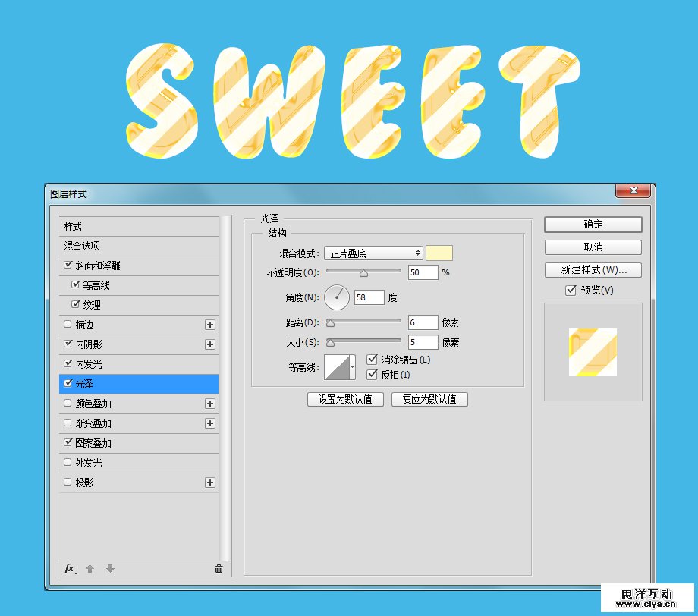Click the trash icon to delete effect

click(219, 568)
